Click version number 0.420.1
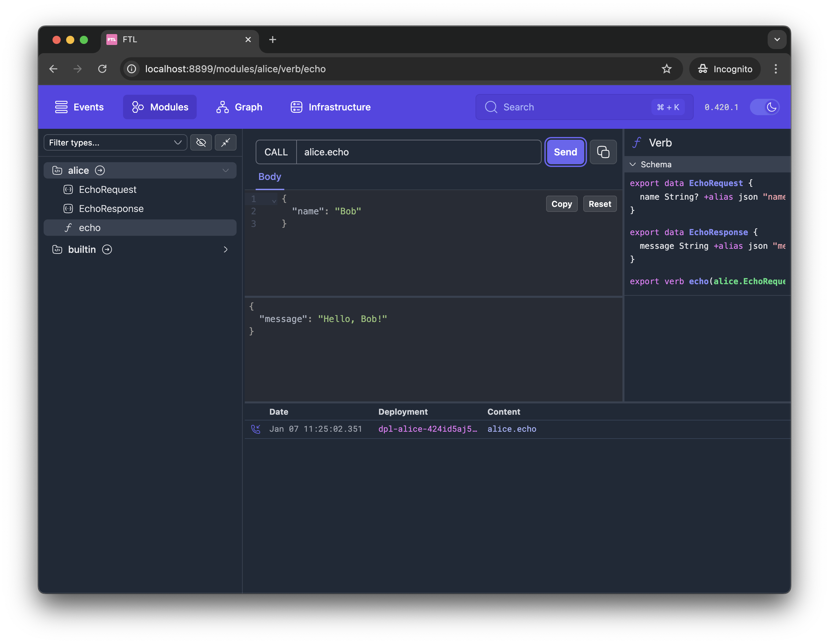Screen dimensions: 829x644 tap(721, 107)
